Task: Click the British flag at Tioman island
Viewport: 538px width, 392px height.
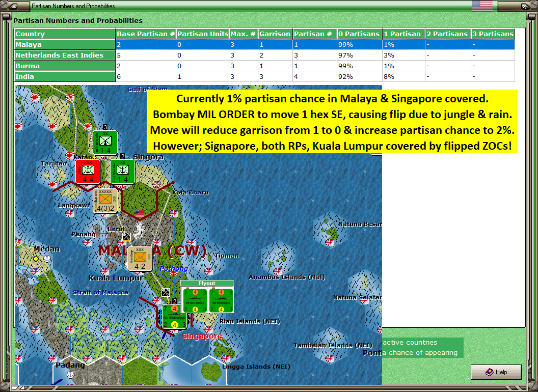Action: 208,271
